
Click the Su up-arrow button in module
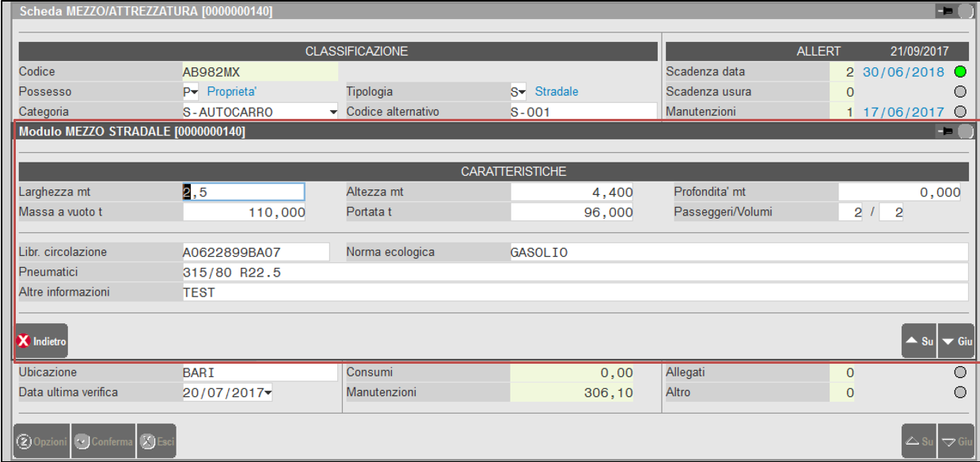[x=918, y=342]
